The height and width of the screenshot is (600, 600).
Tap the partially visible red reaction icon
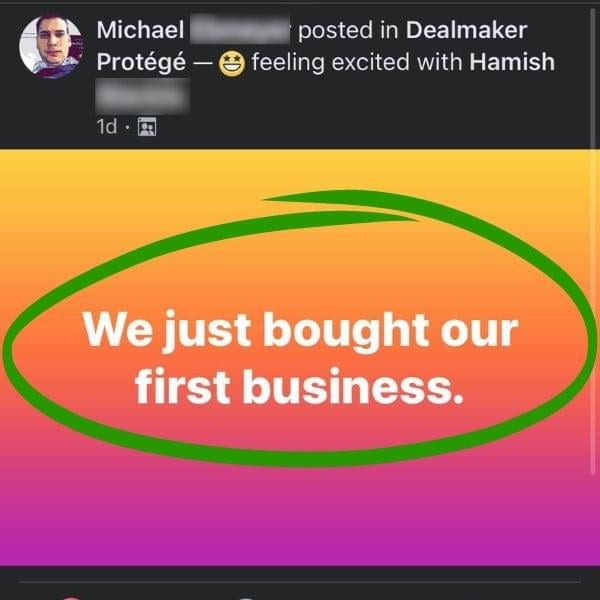pyautogui.click(x=72, y=598)
